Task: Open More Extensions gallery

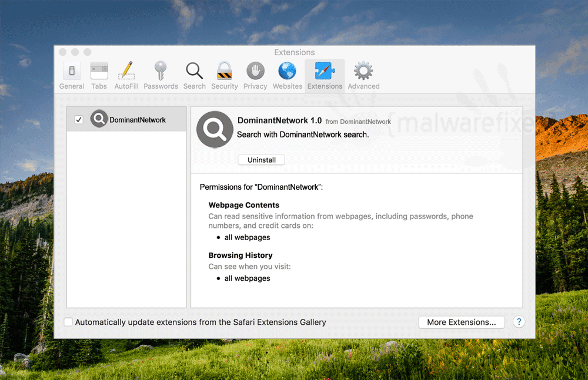Action: tap(461, 322)
